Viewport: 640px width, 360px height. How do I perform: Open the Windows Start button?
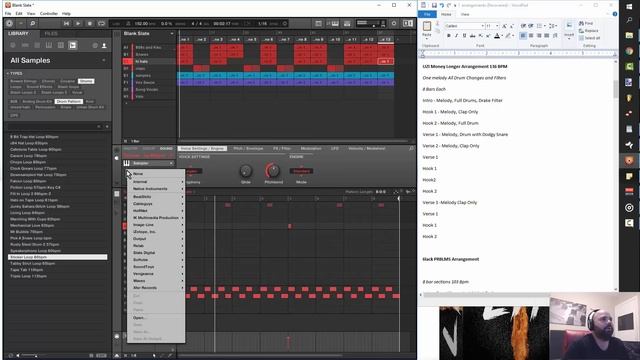[629, 7]
